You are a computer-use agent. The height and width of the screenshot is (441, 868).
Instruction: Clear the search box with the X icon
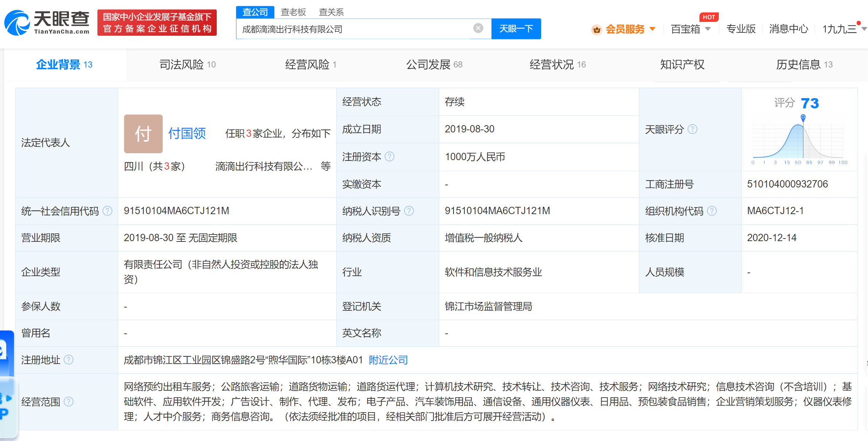[x=478, y=28]
